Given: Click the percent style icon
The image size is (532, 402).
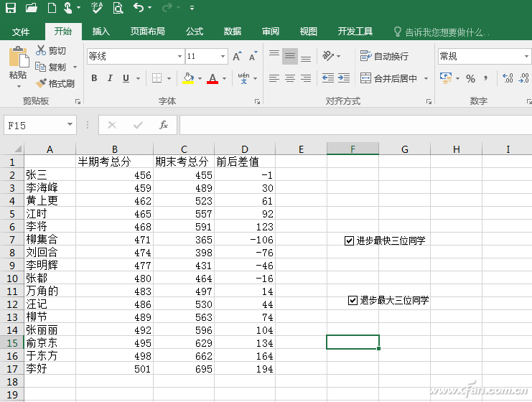Looking at the screenshot, I should (x=470, y=79).
